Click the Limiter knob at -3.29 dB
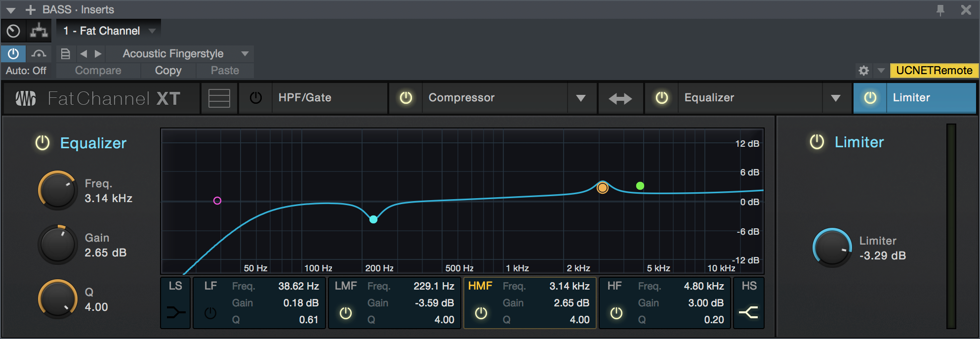980x339 pixels. 832,248
